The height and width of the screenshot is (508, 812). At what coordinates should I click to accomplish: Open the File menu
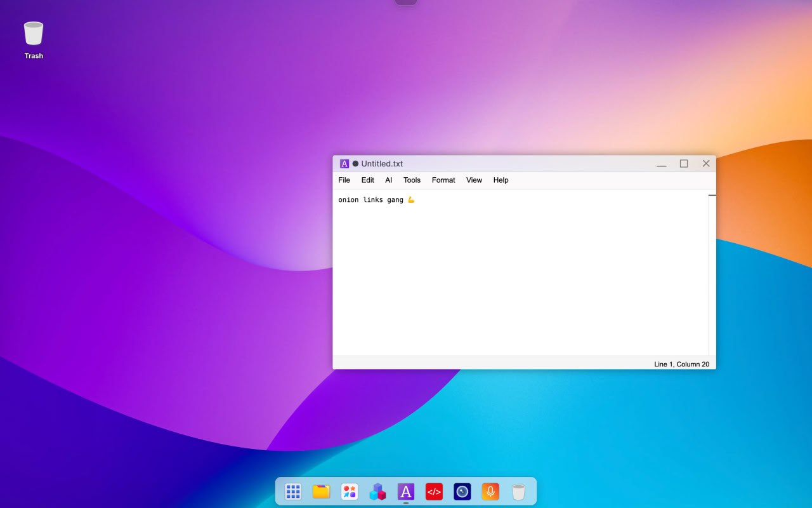tap(344, 180)
